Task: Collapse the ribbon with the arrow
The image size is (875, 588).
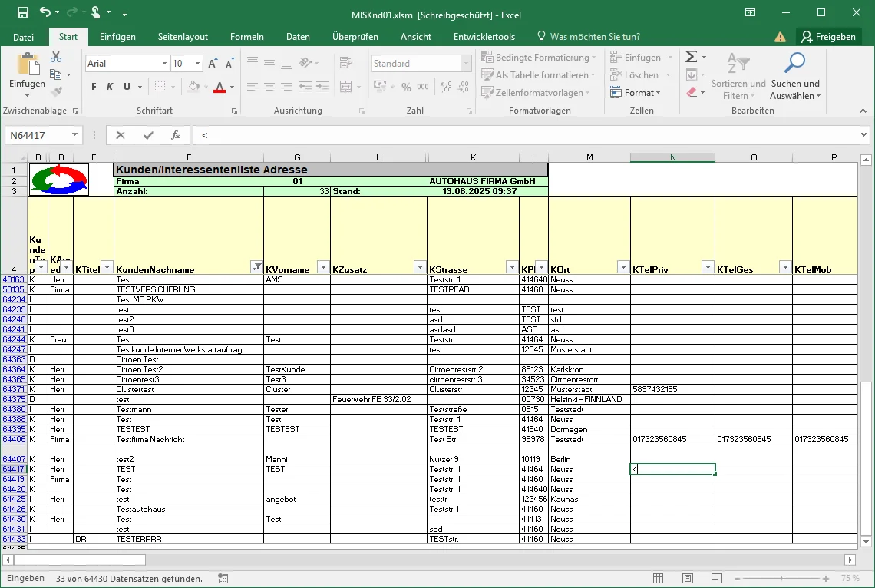Action: pos(863,111)
